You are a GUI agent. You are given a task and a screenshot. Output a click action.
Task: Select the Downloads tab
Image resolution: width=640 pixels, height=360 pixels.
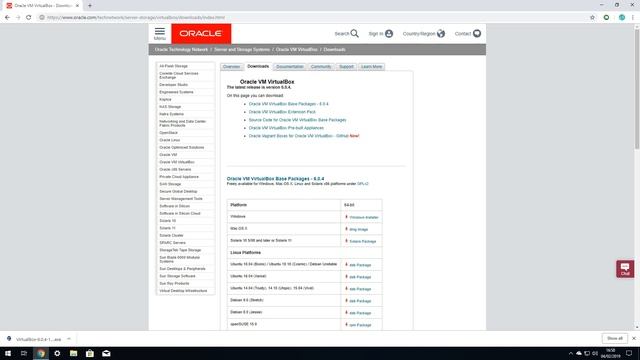coord(258,66)
